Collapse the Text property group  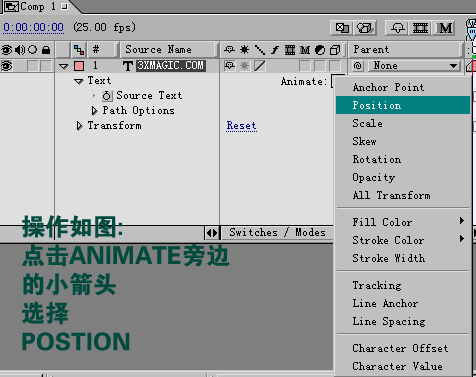coord(79,81)
